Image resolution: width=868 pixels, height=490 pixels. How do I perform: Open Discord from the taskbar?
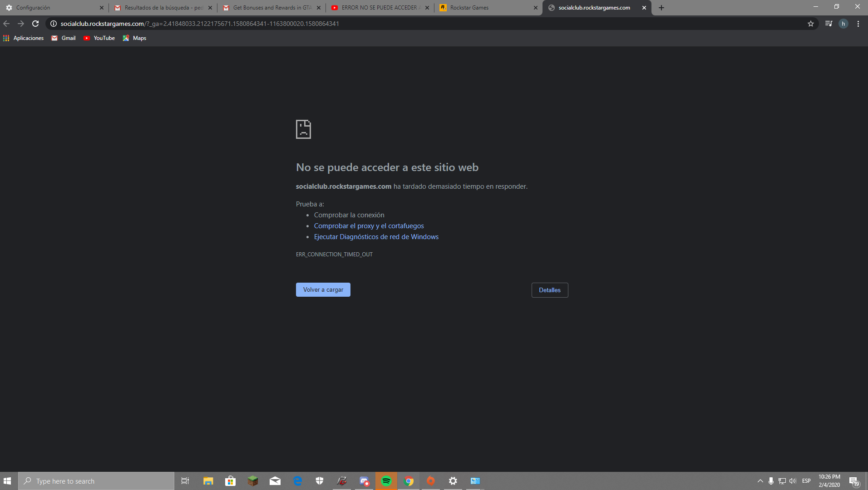364,481
